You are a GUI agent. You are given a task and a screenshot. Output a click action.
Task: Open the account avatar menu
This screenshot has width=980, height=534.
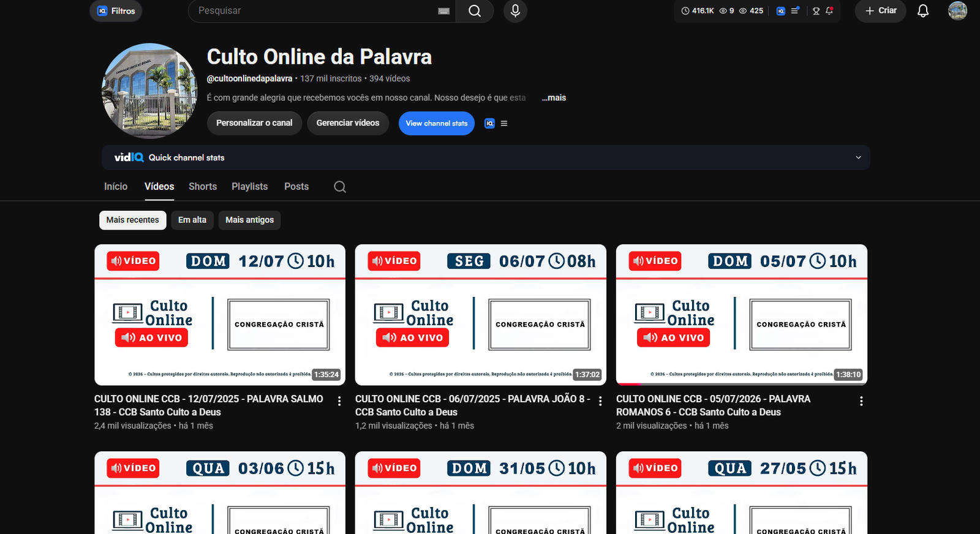coord(957,11)
